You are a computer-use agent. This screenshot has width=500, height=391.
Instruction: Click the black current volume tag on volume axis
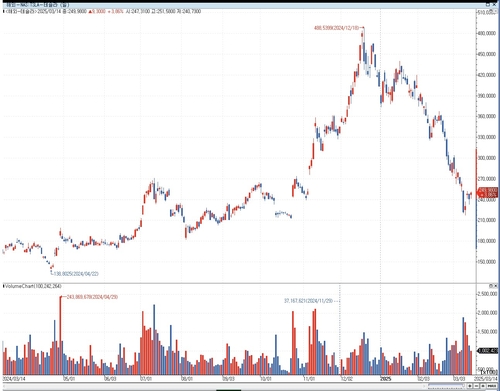pos(488,351)
